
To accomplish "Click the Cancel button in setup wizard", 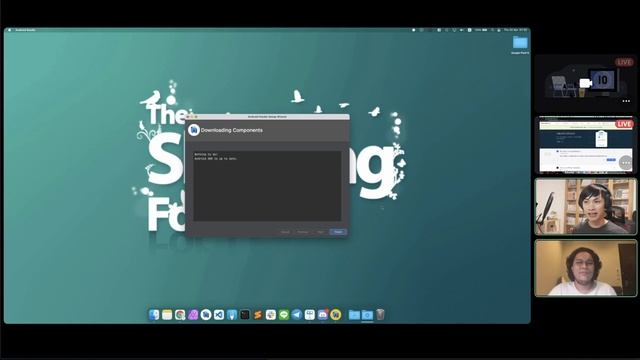I will tap(285, 232).
